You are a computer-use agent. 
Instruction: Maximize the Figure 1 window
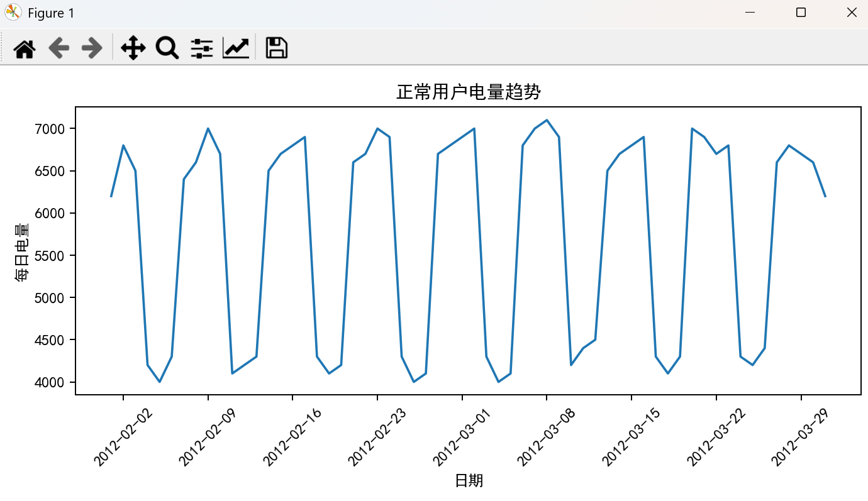801,13
